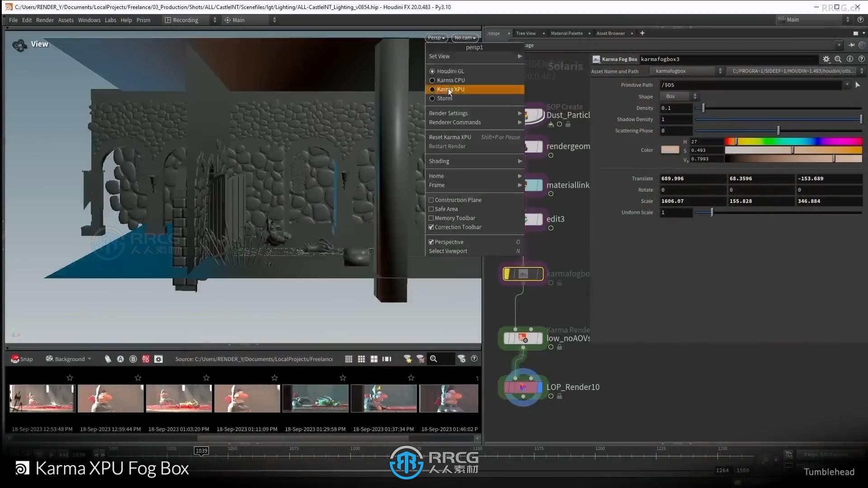The width and height of the screenshot is (868, 488).
Task: Switch gallery to large grid view
Action: [374, 359]
